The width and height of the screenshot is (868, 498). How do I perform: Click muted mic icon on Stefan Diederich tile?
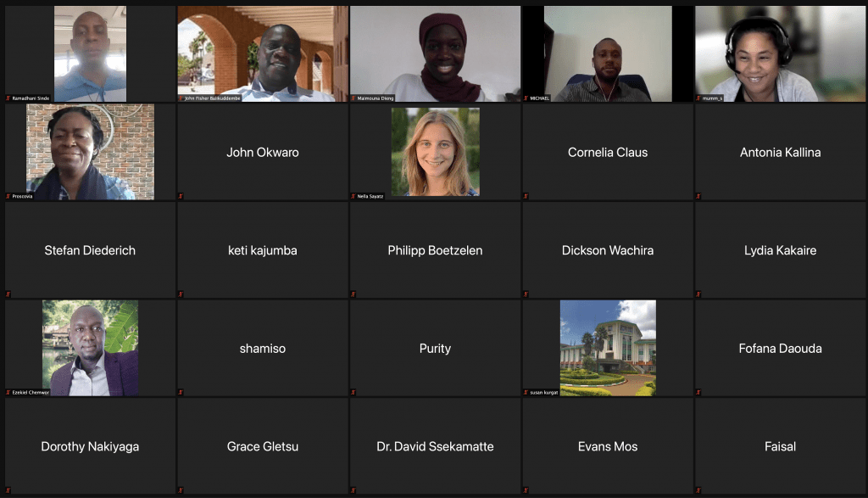click(8, 294)
